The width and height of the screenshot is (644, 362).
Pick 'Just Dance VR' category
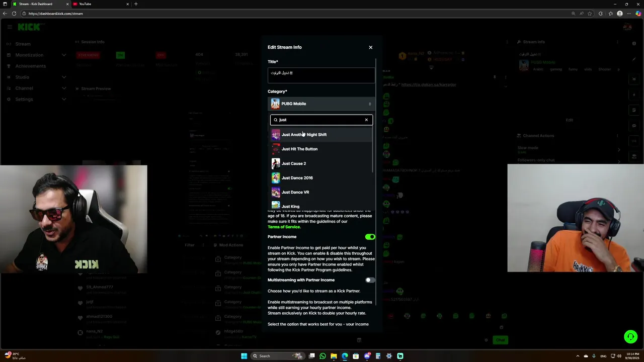(x=321, y=192)
